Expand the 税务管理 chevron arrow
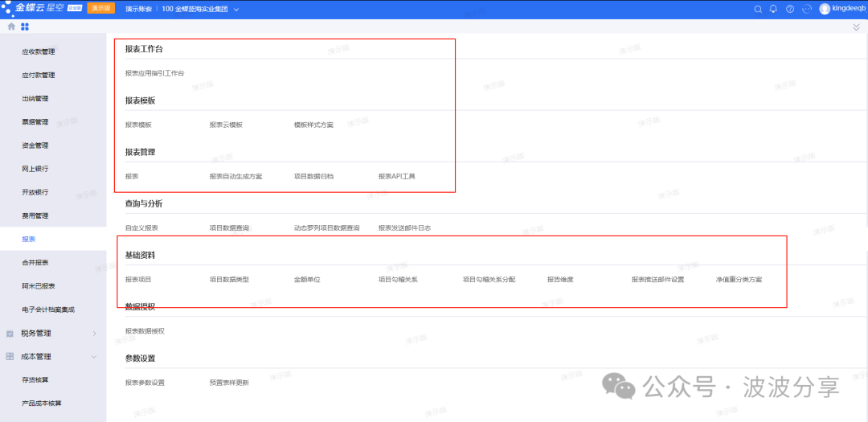The width and height of the screenshot is (868, 422). (x=95, y=333)
